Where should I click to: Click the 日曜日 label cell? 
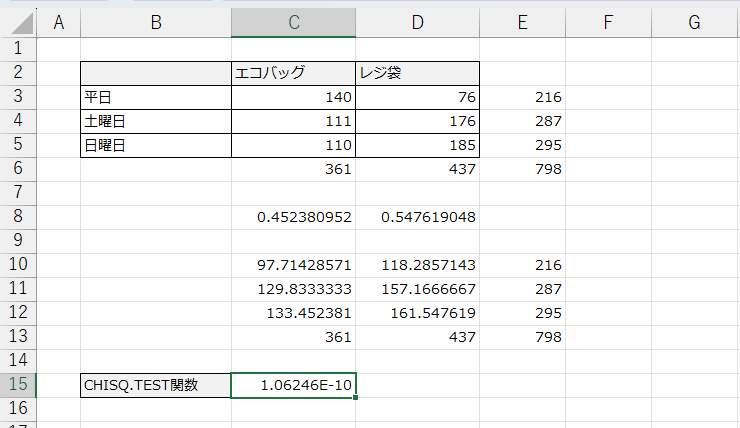pyautogui.click(x=155, y=145)
